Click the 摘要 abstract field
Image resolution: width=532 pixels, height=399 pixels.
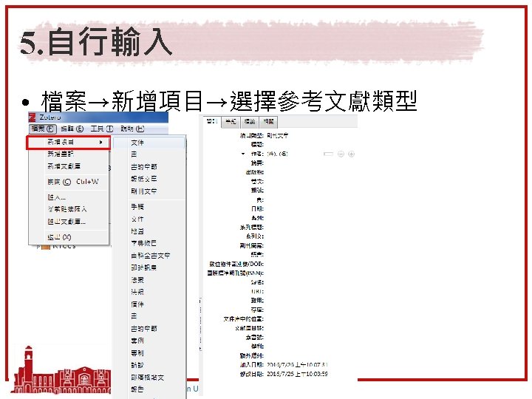pyautogui.click(x=310, y=163)
